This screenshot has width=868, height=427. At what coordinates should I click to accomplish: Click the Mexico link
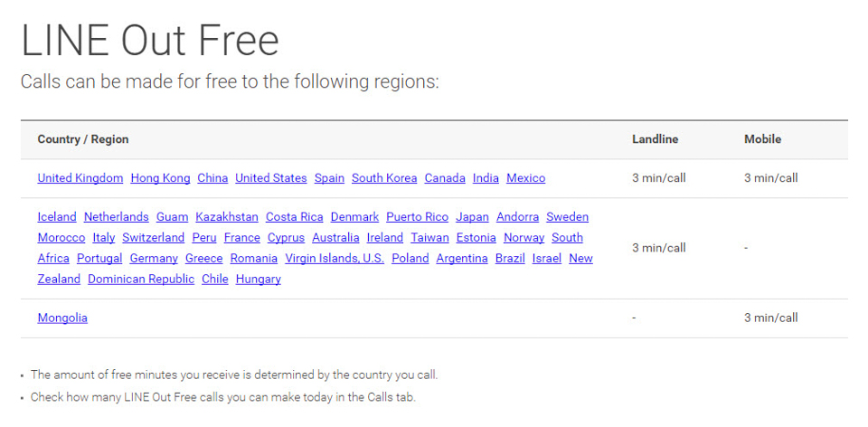tap(526, 178)
